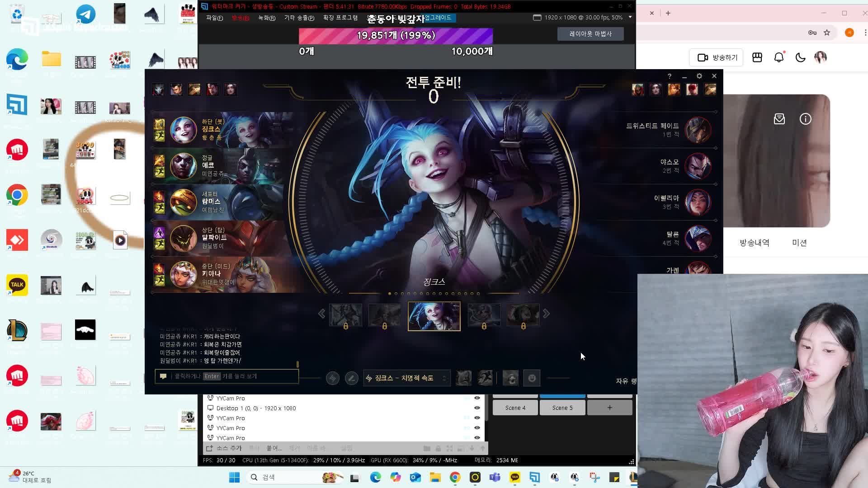Click the pink donation goal progress bar
Screen dimensions: 868x488
click(396, 36)
